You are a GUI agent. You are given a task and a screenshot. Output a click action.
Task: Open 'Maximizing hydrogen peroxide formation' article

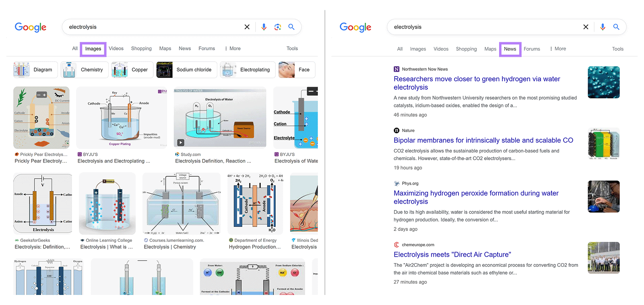476,198
